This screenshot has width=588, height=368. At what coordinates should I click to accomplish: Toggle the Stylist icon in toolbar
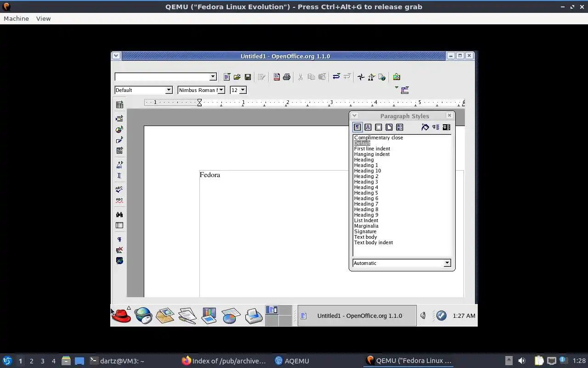(371, 77)
